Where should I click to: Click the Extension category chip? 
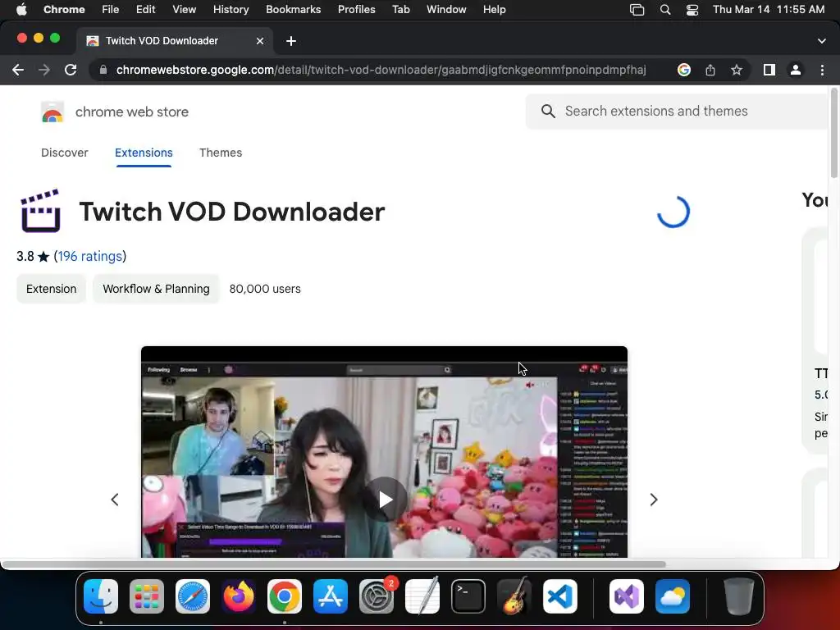pyautogui.click(x=52, y=289)
